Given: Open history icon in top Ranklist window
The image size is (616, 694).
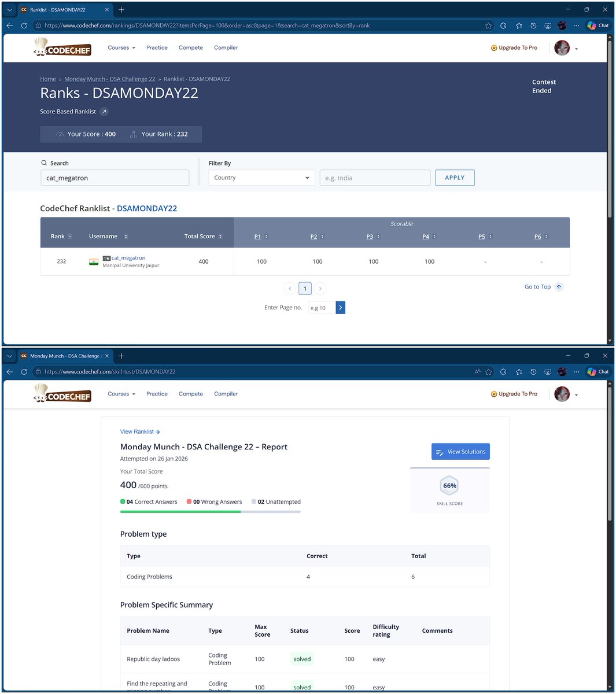Looking at the screenshot, I should coord(533,25).
